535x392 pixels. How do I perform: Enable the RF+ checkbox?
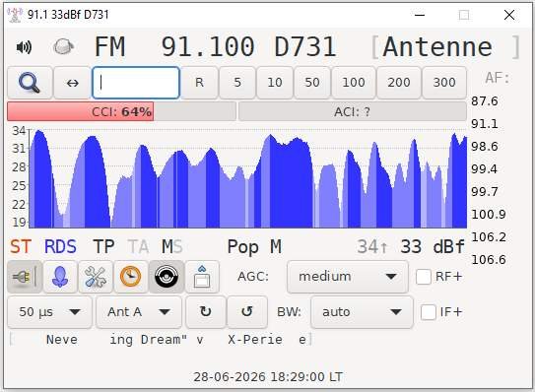pyautogui.click(x=424, y=277)
